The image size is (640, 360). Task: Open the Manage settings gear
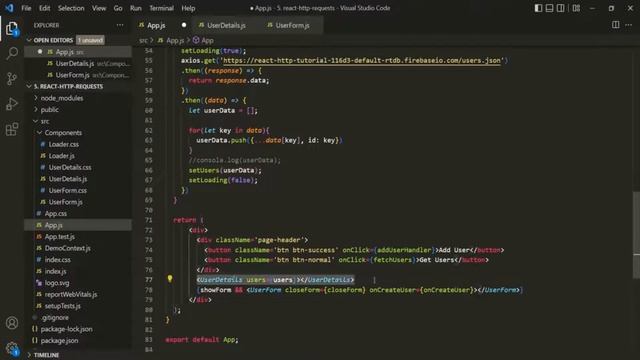click(12, 348)
